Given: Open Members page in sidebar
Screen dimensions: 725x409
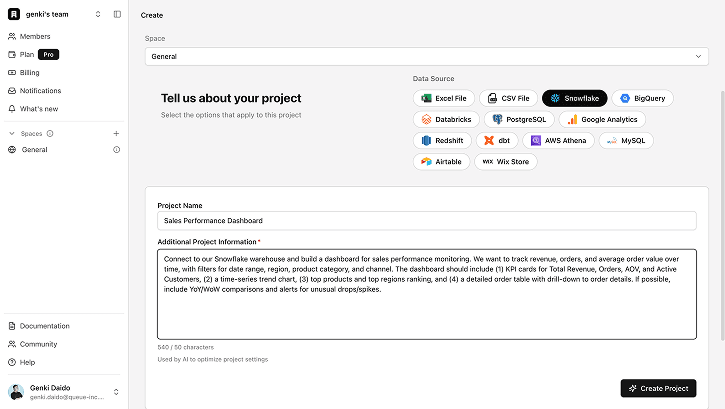Looking at the screenshot, I should (35, 36).
